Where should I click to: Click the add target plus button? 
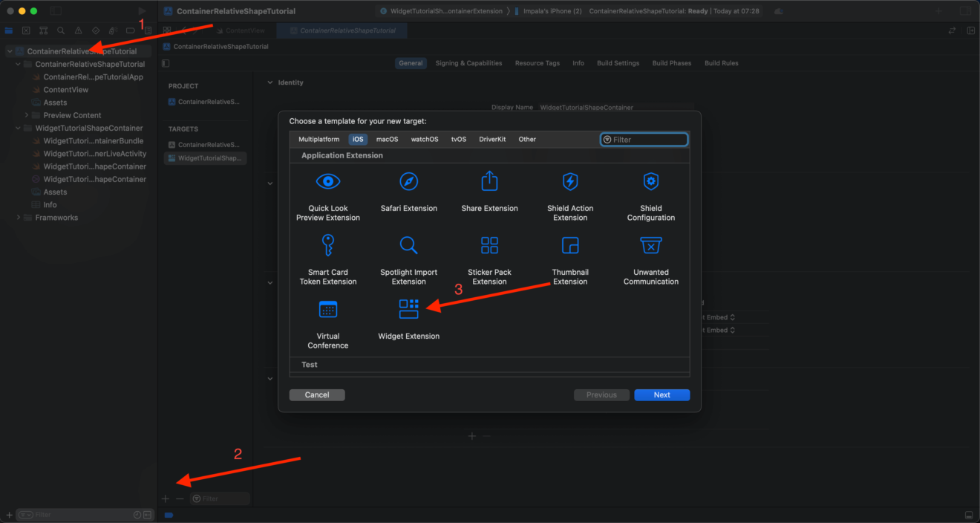[x=166, y=498]
